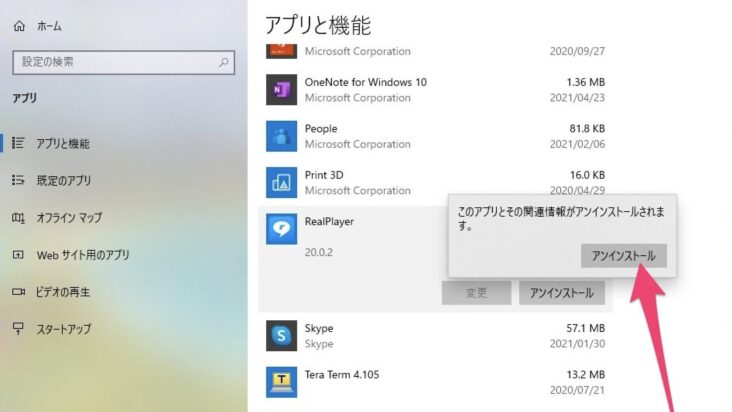Viewport: 732px width, 412px height.
Task: Click the Tera Term app icon
Action: (x=281, y=382)
